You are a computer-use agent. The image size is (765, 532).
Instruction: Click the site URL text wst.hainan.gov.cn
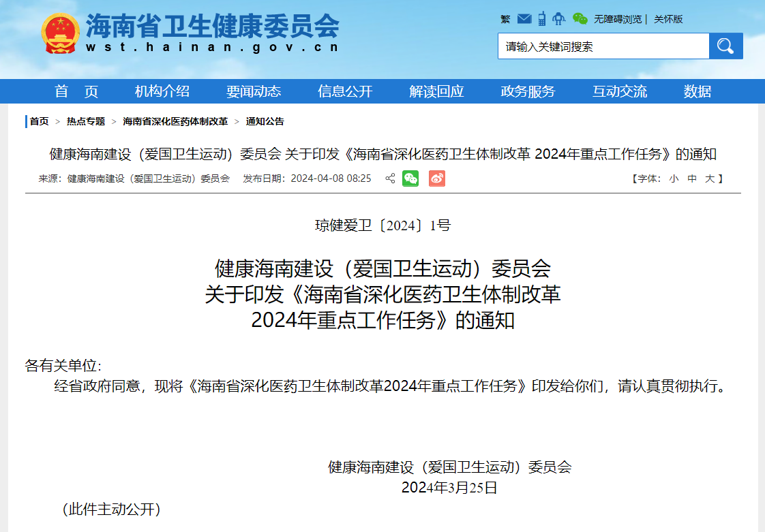point(212,47)
